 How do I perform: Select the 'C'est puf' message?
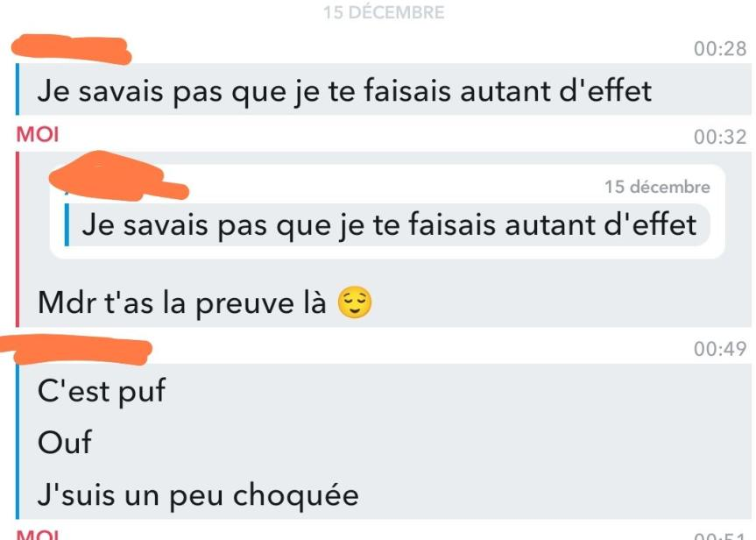click(x=102, y=391)
